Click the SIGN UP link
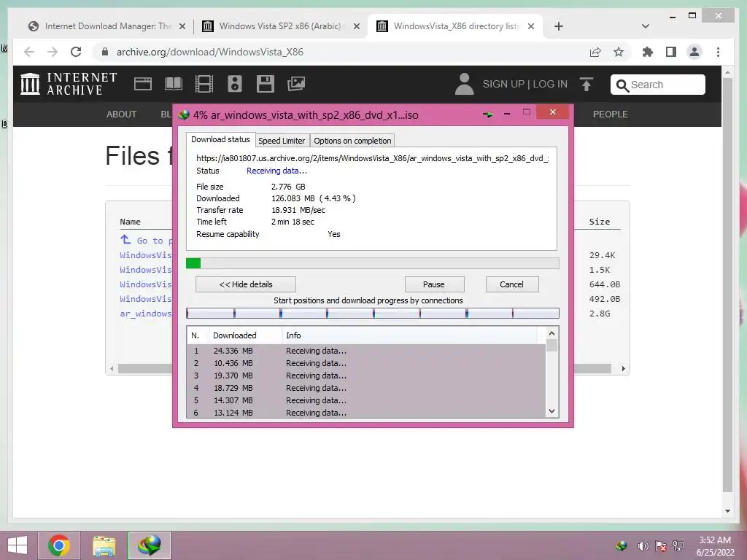The image size is (747, 560). pyautogui.click(x=503, y=84)
